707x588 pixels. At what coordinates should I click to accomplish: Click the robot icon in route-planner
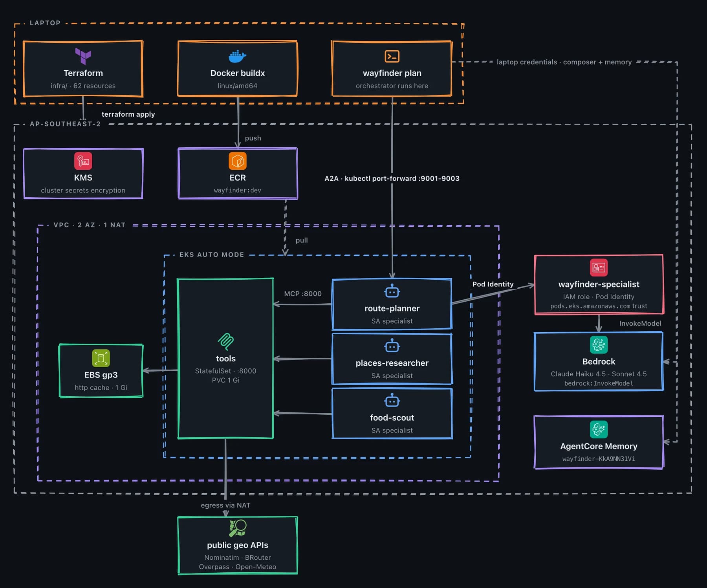392,291
